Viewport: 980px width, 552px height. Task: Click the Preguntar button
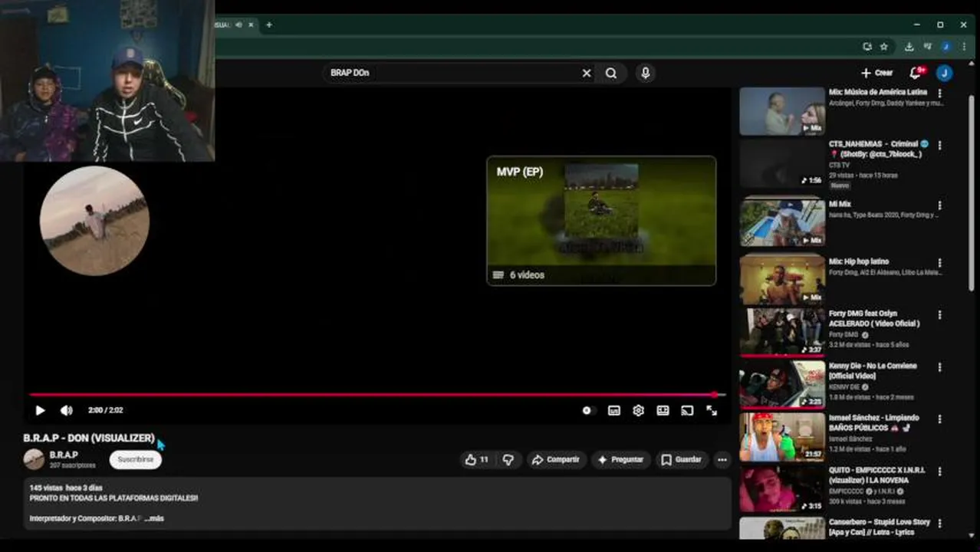[620, 459]
